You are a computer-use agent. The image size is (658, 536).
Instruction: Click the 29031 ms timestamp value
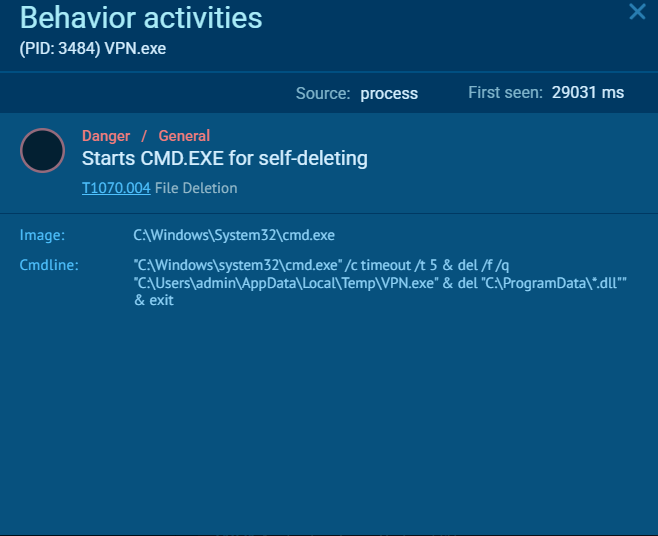point(588,92)
